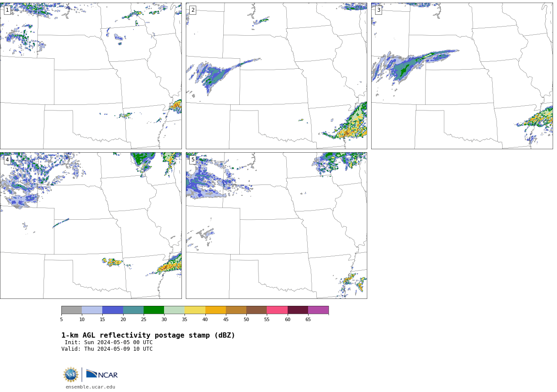This screenshot has width=557, height=392.
Task: Click the blue 15-20 dBZ swatch
Action: 113,310
